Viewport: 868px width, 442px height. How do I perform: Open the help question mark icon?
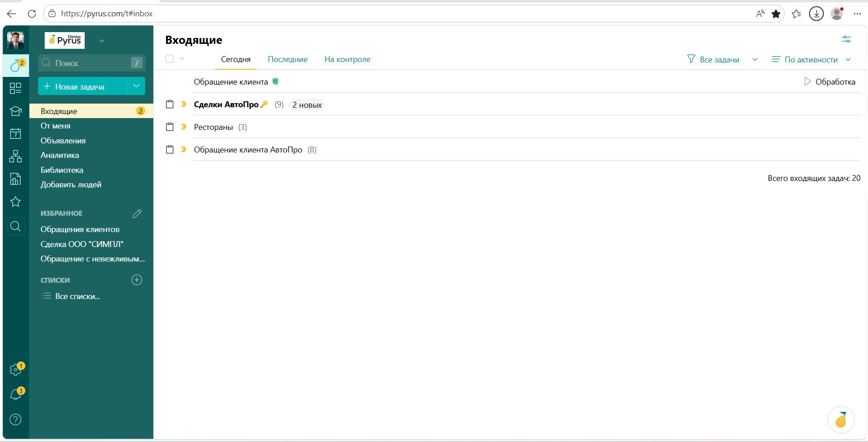[15, 420]
